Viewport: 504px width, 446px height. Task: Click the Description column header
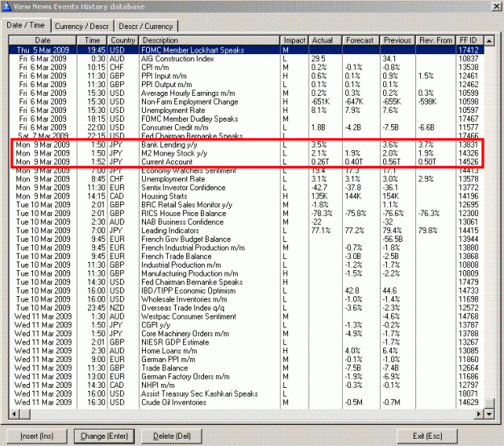[209, 40]
